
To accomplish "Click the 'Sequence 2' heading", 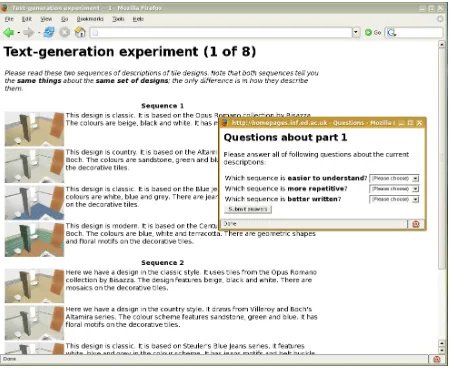I will pyautogui.click(x=162, y=263).
